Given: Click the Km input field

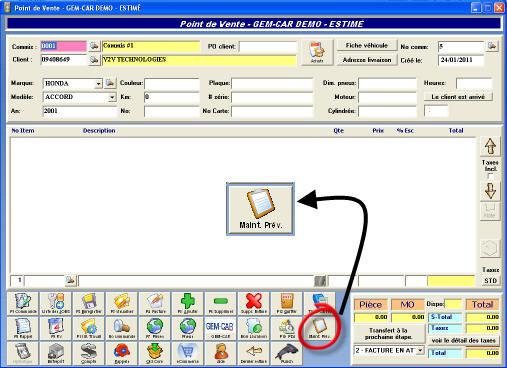Looking at the screenshot, I should (172, 97).
